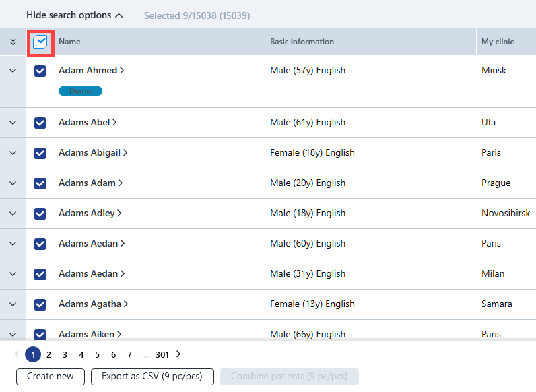Uncheck Adams Aiken's checkbox
Screen dimensions: 536x392
pyautogui.click(x=40, y=334)
